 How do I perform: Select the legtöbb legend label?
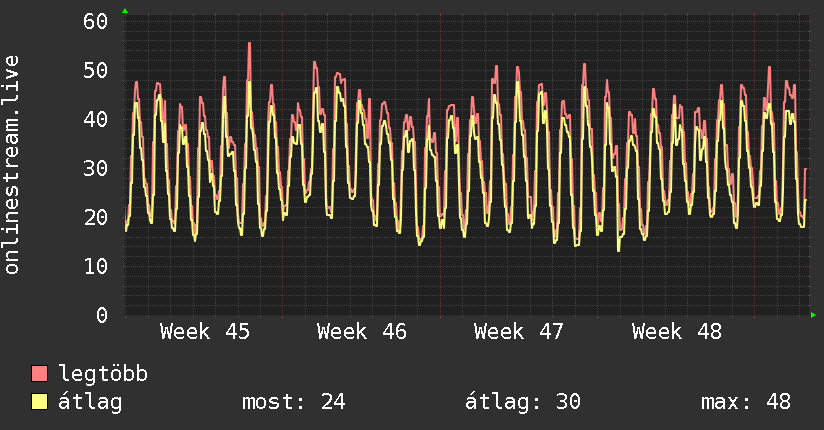[103, 374]
